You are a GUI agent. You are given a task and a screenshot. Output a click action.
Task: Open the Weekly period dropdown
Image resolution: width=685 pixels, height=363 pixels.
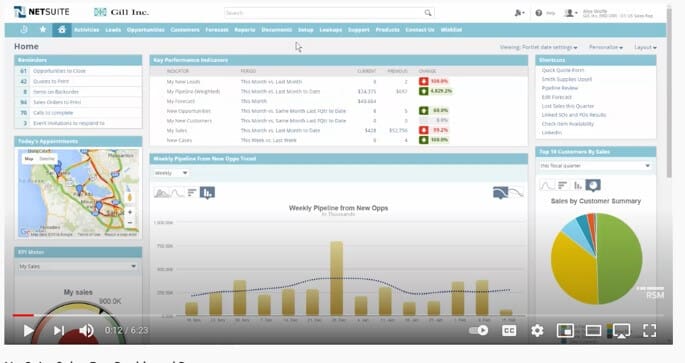coord(171,173)
